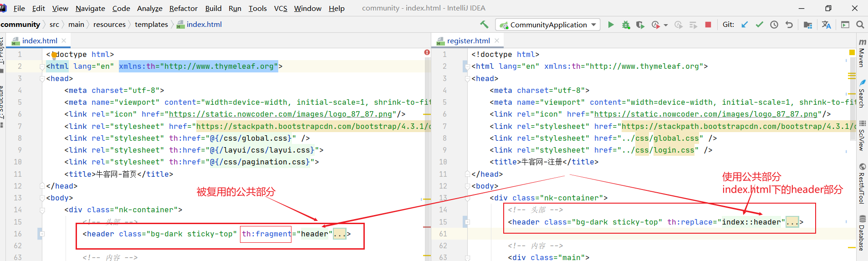Expand the folded ... code in index.html header
This screenshot has height=261, width=868.
(340, 234)
